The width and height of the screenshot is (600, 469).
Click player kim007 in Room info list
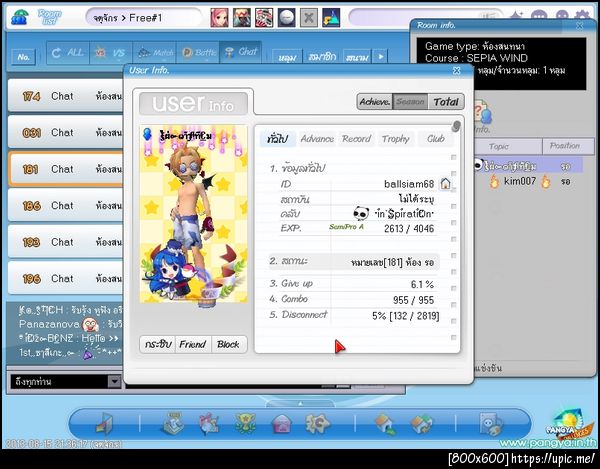[520, 181]
